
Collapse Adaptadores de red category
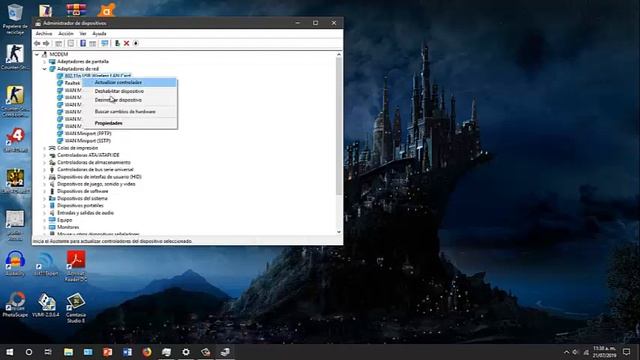tap(44, 69)
